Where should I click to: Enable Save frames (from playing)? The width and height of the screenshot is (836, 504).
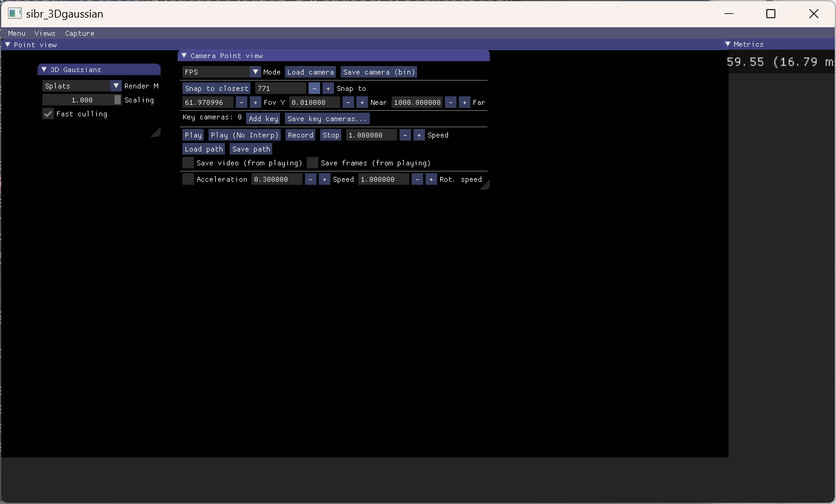(x=312, y=162)
